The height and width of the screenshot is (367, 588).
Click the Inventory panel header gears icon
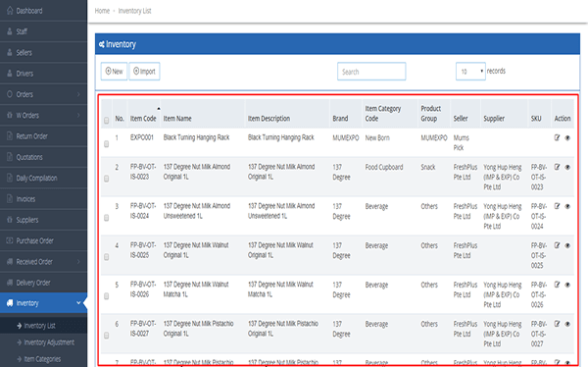(102, 44)
